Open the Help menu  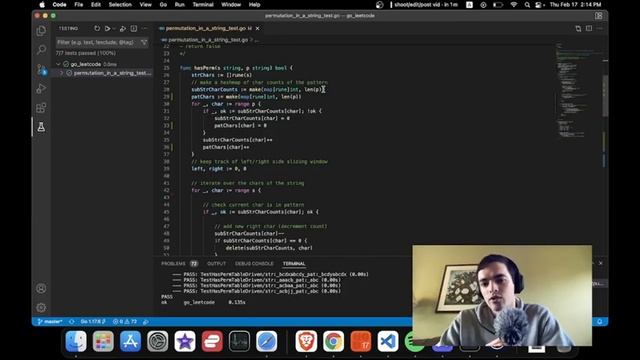pos(254,5)
